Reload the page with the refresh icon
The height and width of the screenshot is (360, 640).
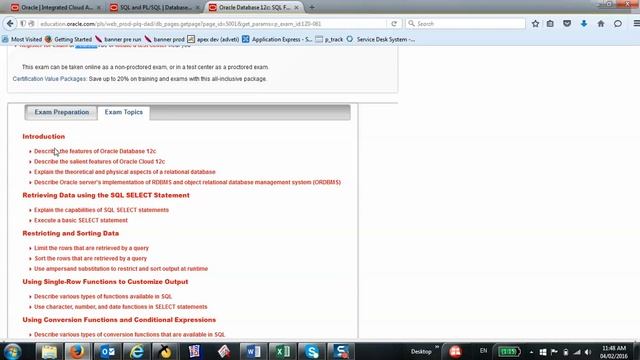(394, 24)
